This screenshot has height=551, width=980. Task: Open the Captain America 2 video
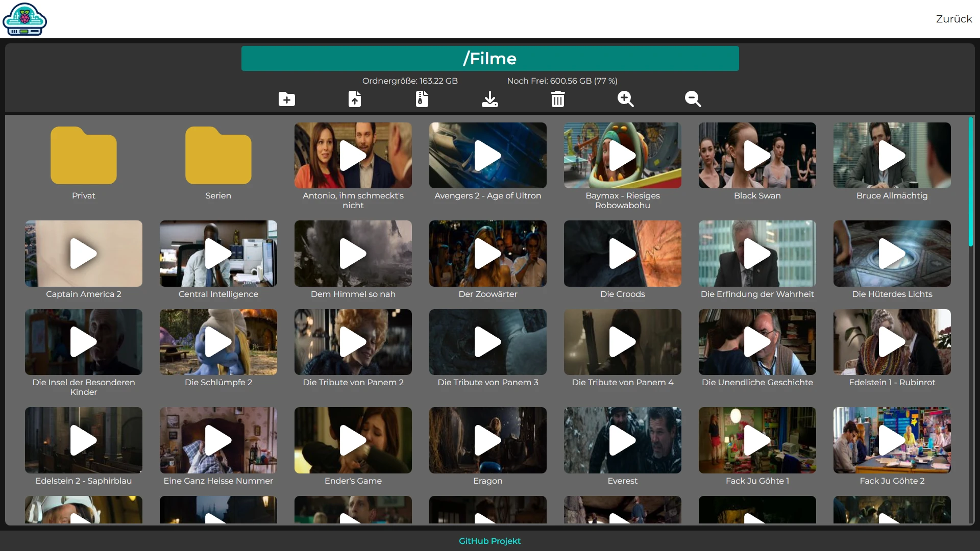[84, 254]
